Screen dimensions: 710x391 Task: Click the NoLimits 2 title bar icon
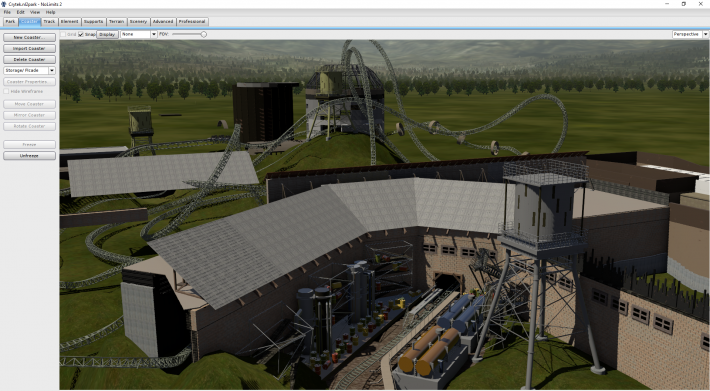tap(5, 4)
